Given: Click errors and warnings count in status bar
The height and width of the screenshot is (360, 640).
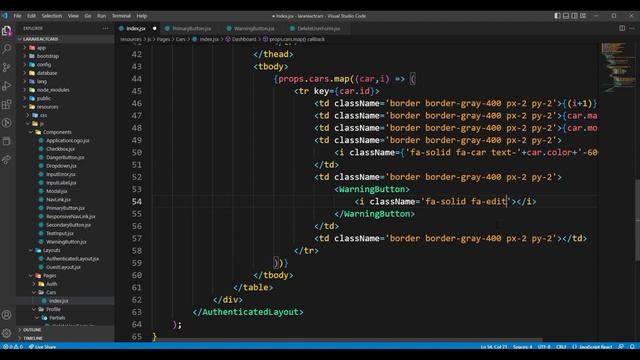Looking at the screenshot, I should (x=13, y=347).
